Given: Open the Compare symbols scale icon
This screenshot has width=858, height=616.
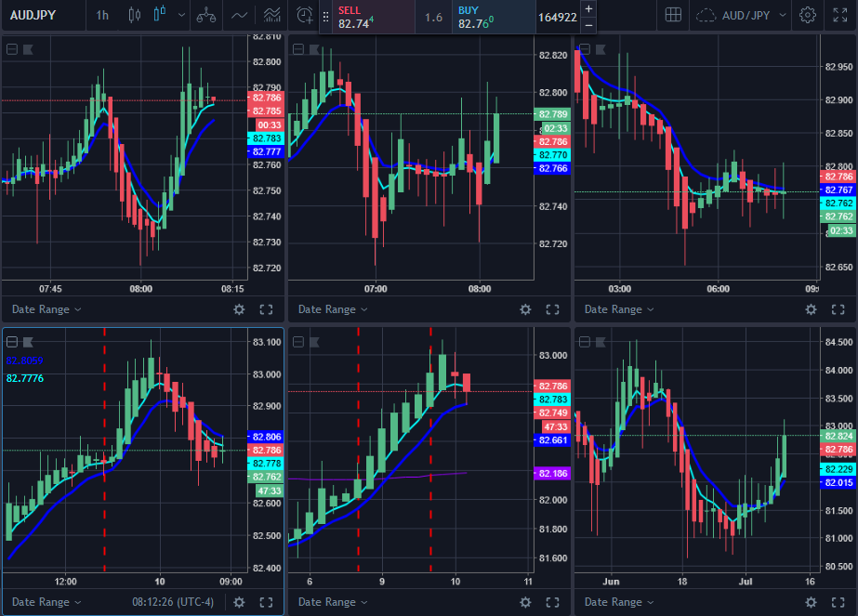Looking at the screenshot, I should click(x=205, y=15).
